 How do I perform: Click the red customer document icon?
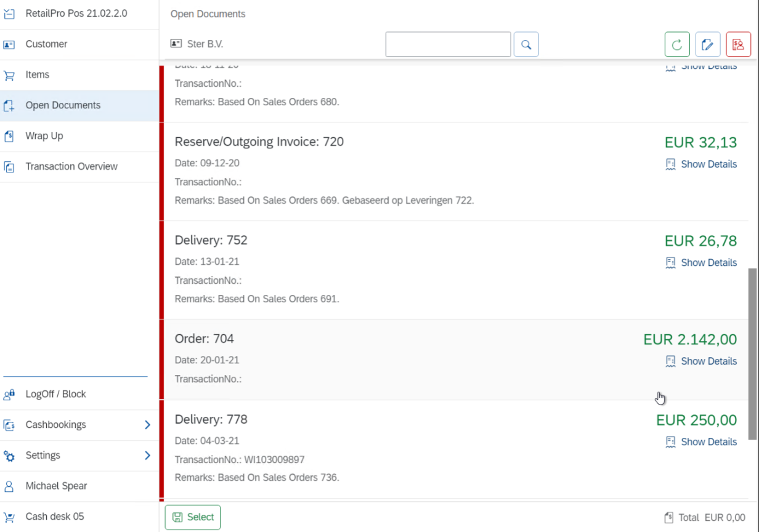pos(738,44)
